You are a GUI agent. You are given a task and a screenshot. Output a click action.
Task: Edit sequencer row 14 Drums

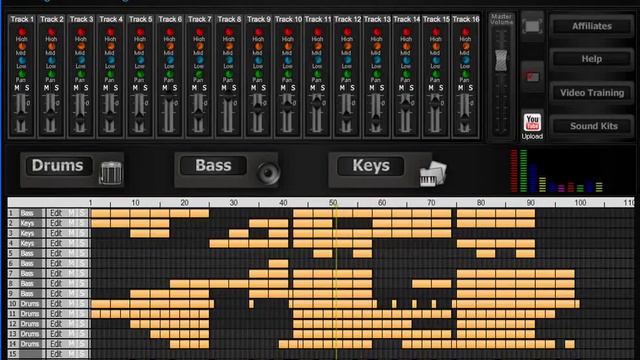tap(56, 344)
